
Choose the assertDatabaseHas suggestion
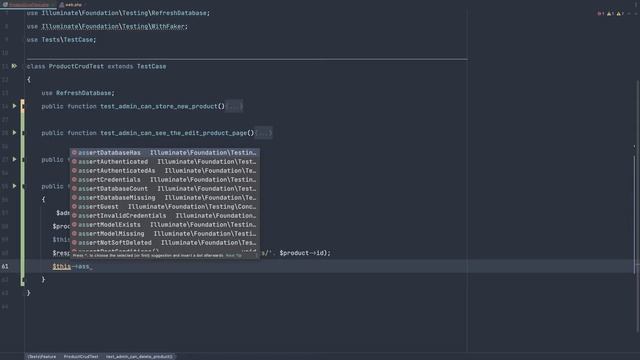tap(164, 152)
